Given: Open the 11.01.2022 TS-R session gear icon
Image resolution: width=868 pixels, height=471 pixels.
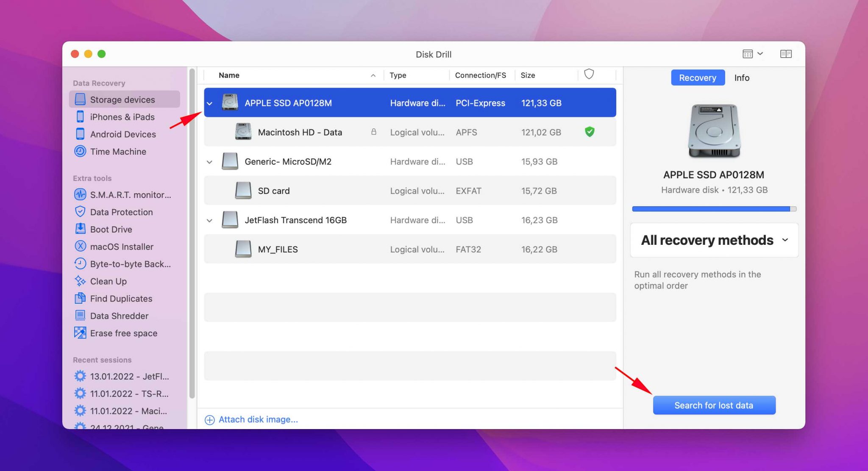Looking at the screenshot, I should 80,393.
